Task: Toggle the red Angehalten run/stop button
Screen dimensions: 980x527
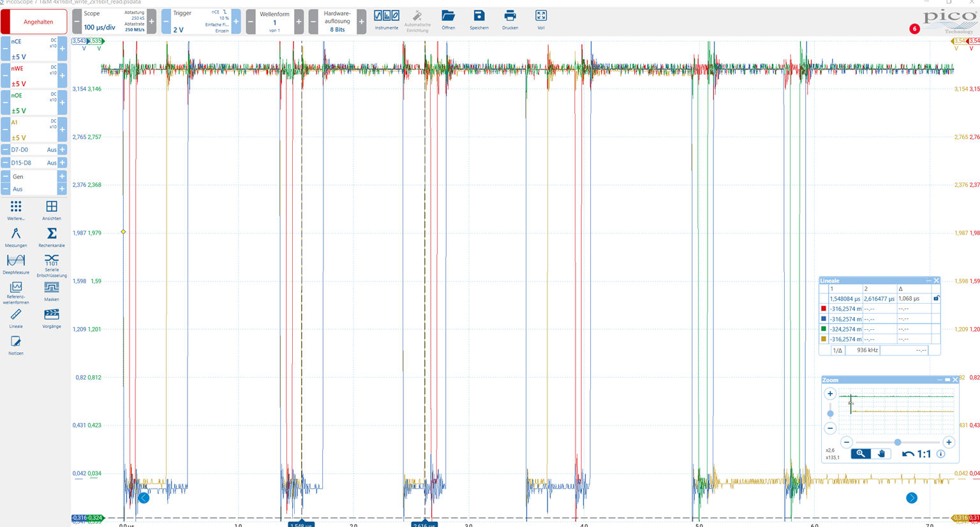Action: tap(34, 22)
